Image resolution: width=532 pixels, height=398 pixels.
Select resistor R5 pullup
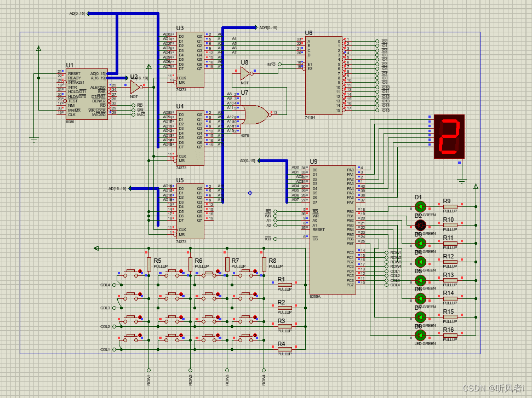click(148, 264)
